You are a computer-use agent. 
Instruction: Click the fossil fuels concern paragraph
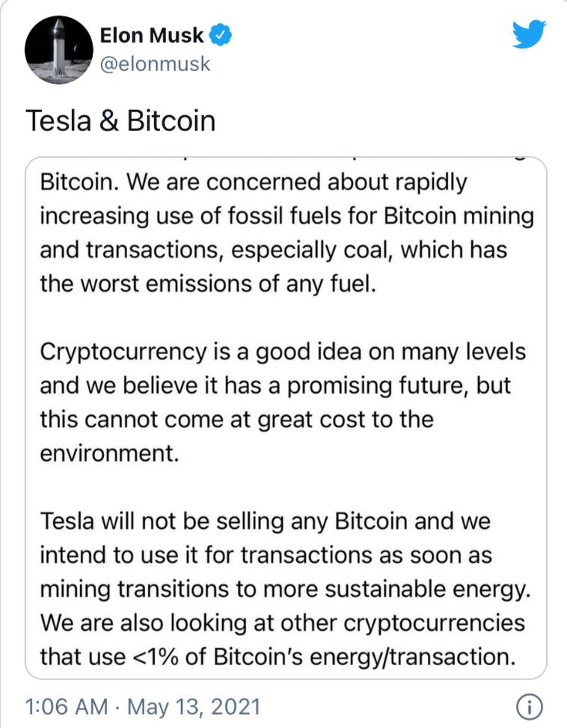pyautogui.click(x=285, y=233)
